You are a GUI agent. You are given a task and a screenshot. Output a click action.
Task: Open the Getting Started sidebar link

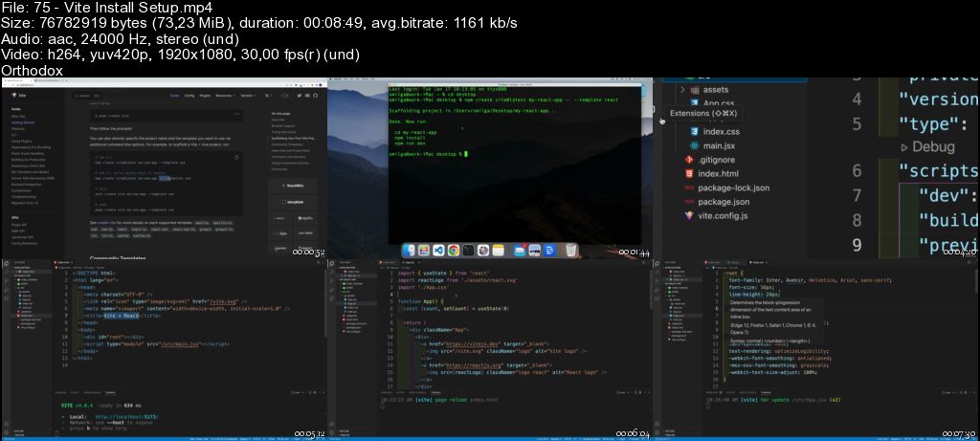click(23, 122)
